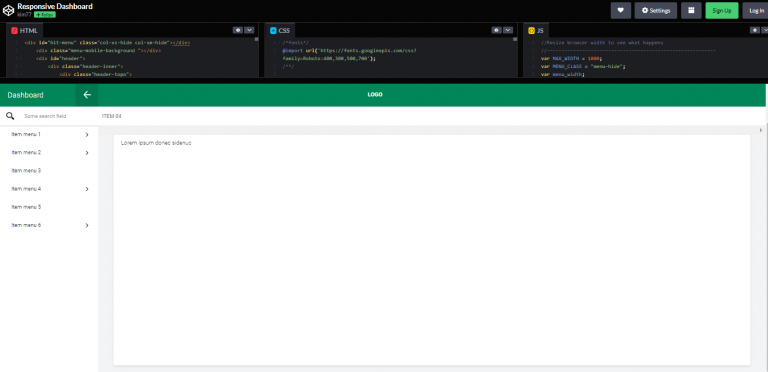768x372 pixels.
Task: Click the green Follow button
Action: [x=45, y=15]
